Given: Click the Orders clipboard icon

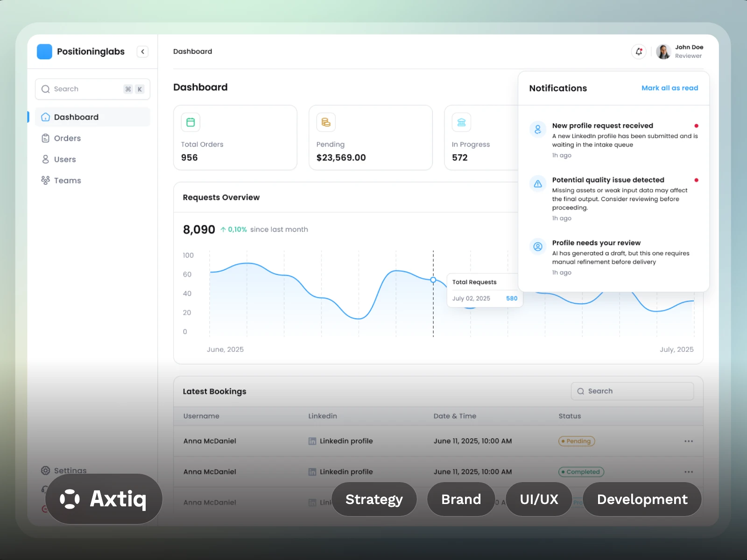Looking at the screenshot, I should 45,138.
